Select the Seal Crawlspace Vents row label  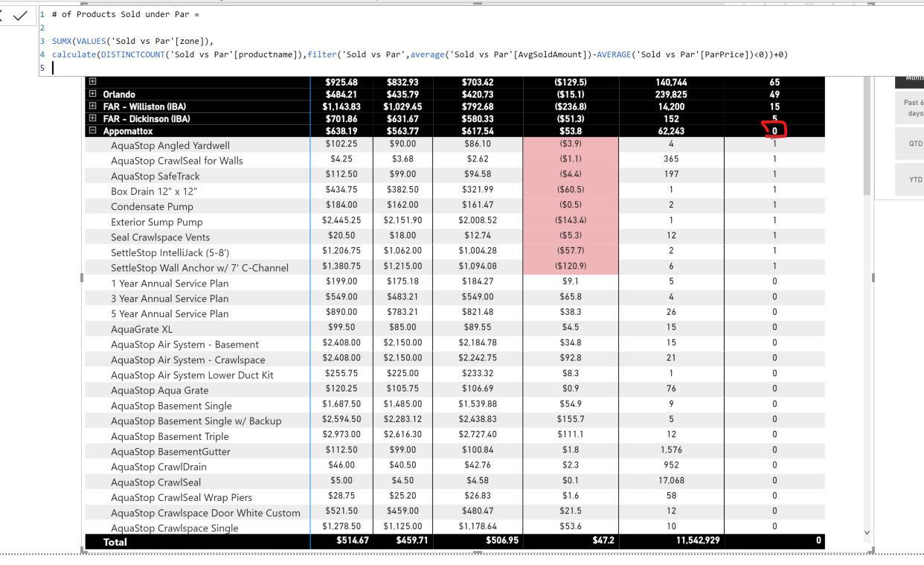click(161, 237)
